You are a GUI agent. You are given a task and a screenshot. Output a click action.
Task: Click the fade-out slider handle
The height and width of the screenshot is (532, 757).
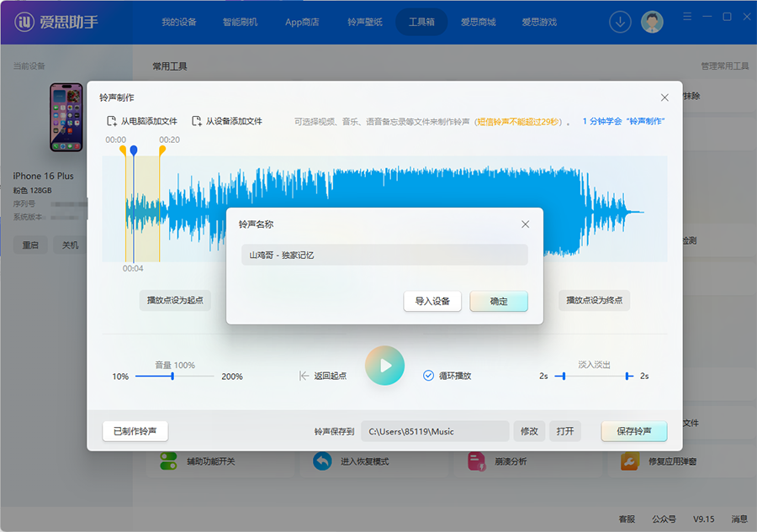coord(627,376)
